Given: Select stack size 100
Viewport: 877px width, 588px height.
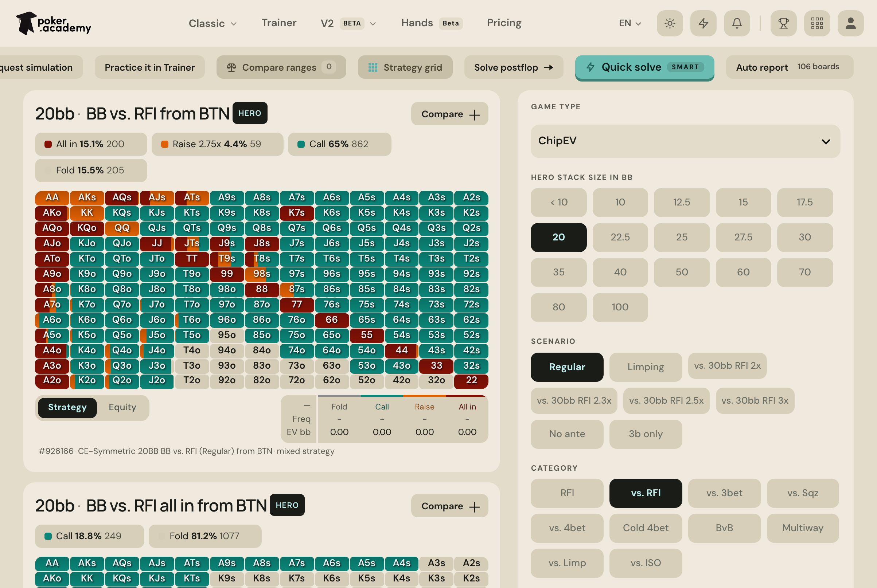Looking at the screenshot, I should (620, 307).
